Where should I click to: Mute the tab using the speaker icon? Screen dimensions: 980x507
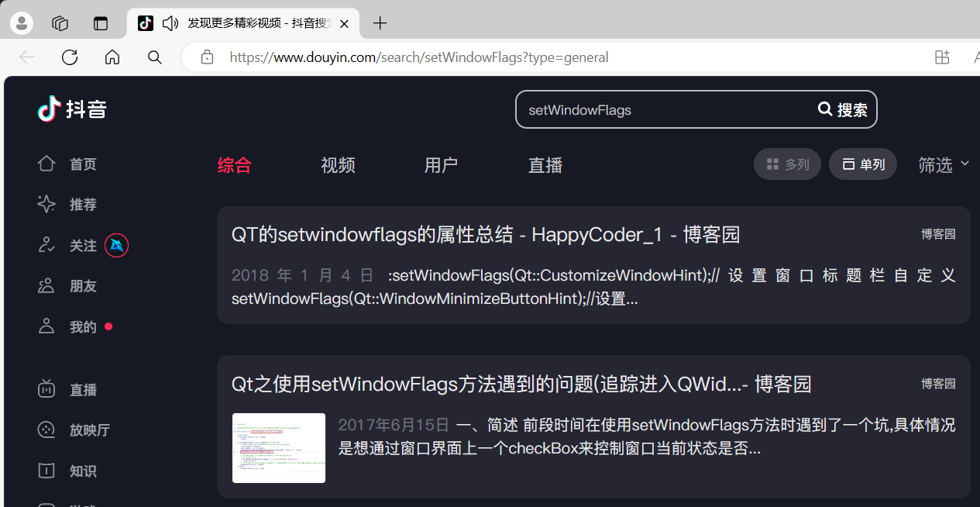coord(170,23)
